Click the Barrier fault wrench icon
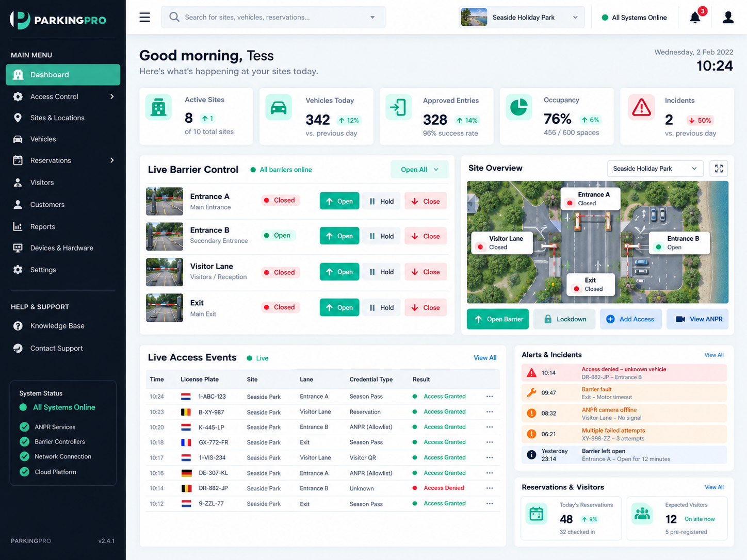This screenshot has width=747, height=560. pos(531,393)
